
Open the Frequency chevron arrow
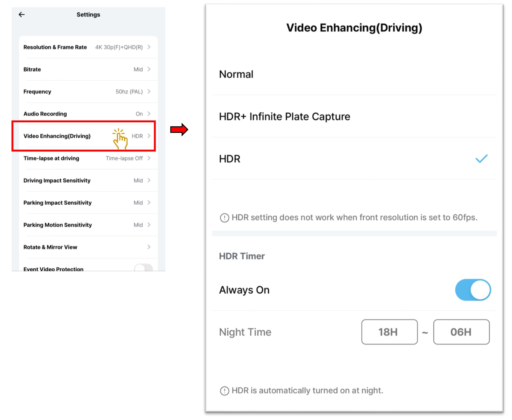[x=149, y=92]
